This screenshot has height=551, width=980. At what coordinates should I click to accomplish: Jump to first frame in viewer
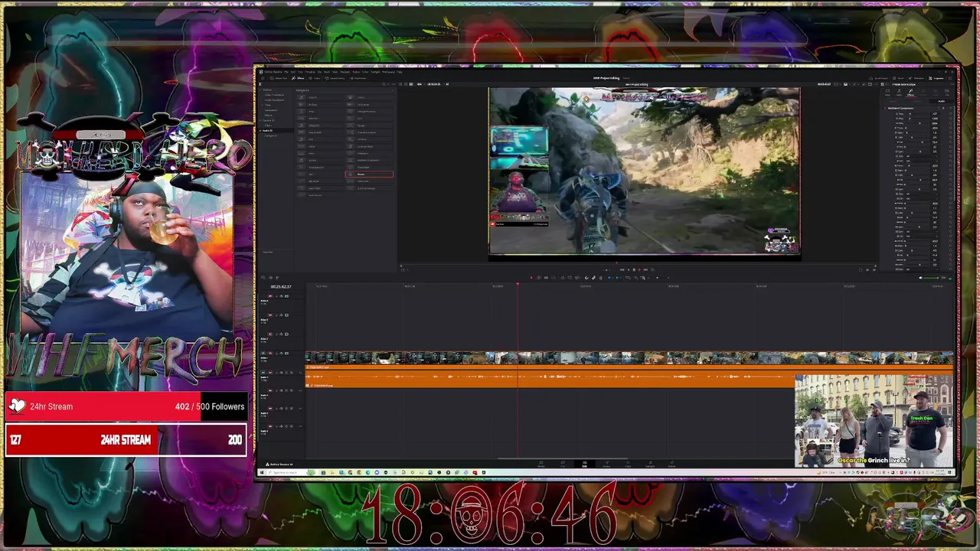pos(622,269)
